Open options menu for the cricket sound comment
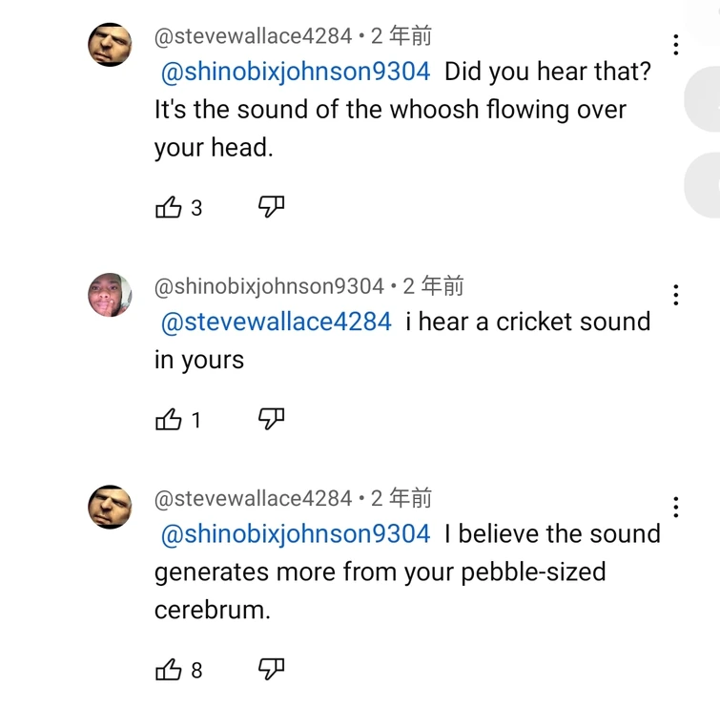Viewport: 720px width, 728px height. [675, 295]
